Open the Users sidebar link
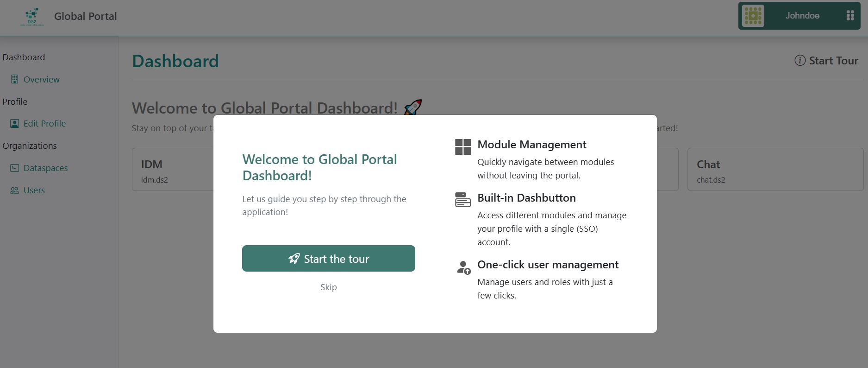 tap(34, 190)
